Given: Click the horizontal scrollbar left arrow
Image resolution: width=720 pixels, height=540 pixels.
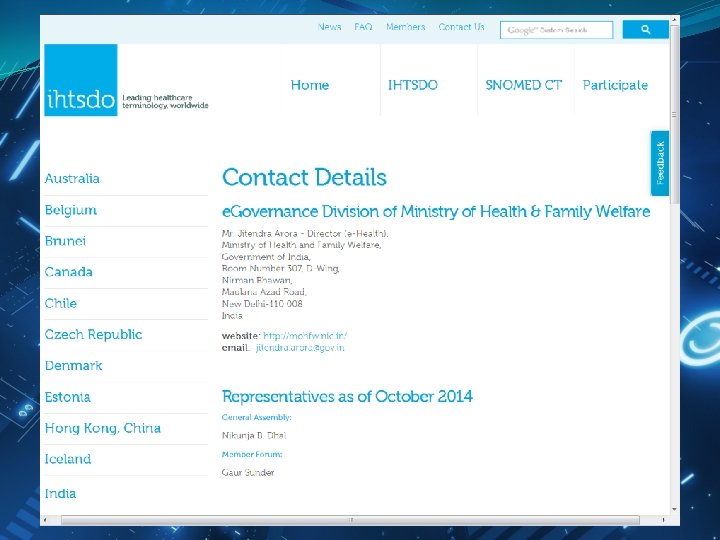Looking at the screenshot, I should (45, 520).
